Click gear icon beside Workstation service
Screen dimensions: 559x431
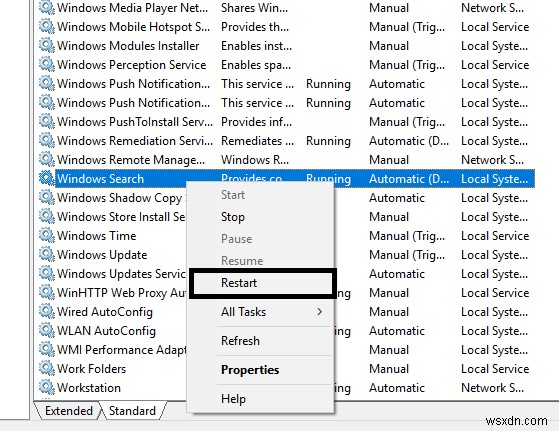46,387
